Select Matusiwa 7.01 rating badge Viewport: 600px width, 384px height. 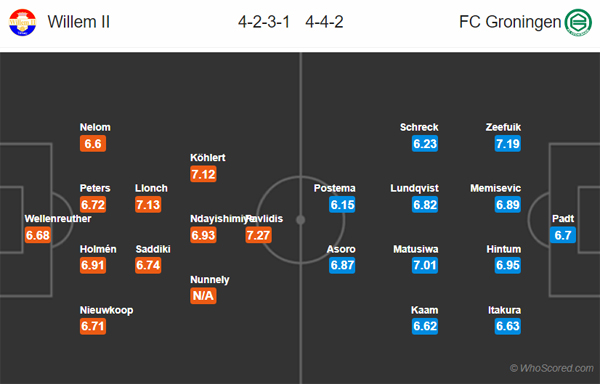coord(425,265)
